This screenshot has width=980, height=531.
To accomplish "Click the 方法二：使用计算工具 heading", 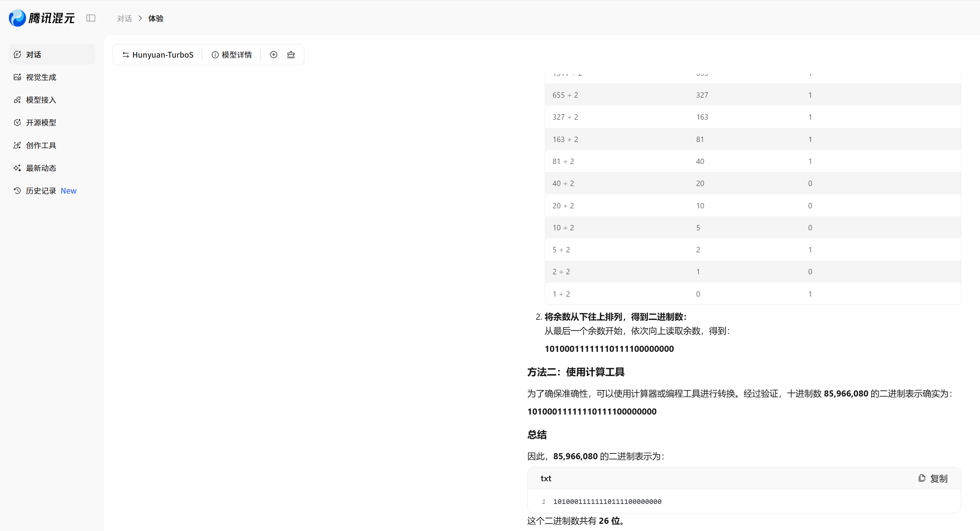I will pyautogui.click(x=575, y=372).
